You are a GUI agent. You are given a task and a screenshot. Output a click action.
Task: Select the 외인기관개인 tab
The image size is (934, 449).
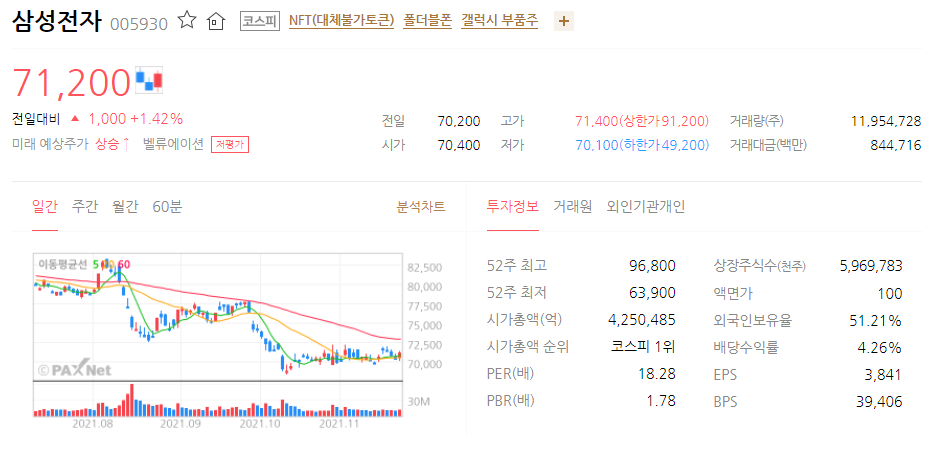click(646, 207)
